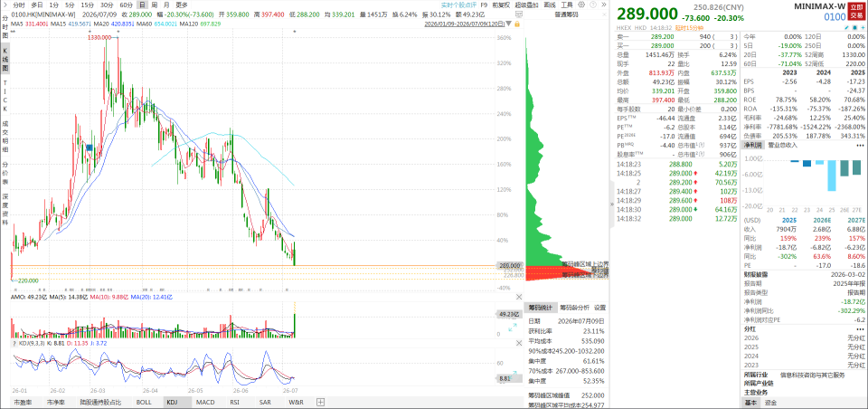868x409 pixels.
Task: Select the 30分 period
Action: (x=107, y=5)
